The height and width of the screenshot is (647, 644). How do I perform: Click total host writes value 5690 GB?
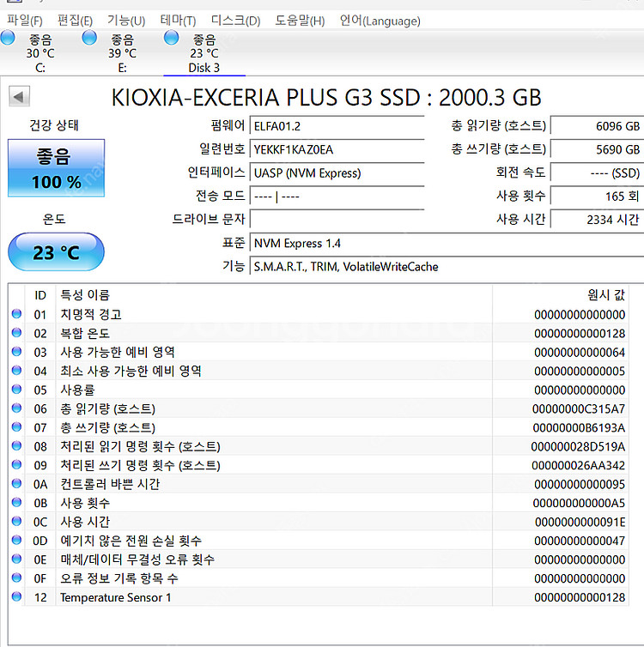pyautogui.click(x=598, y=149)
